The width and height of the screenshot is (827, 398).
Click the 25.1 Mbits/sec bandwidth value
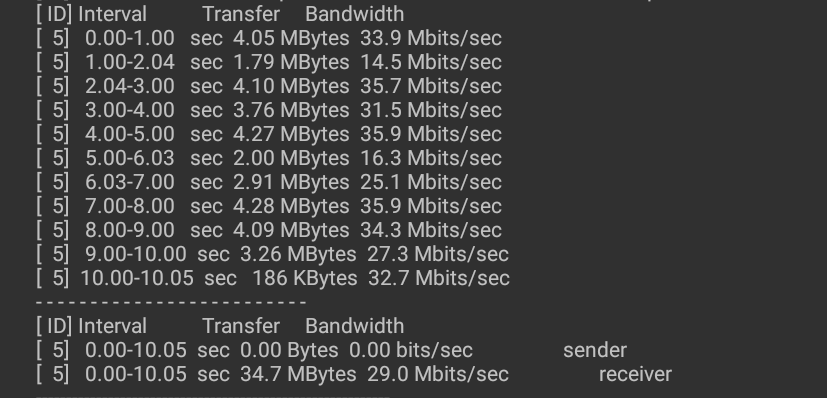[431, 182]
